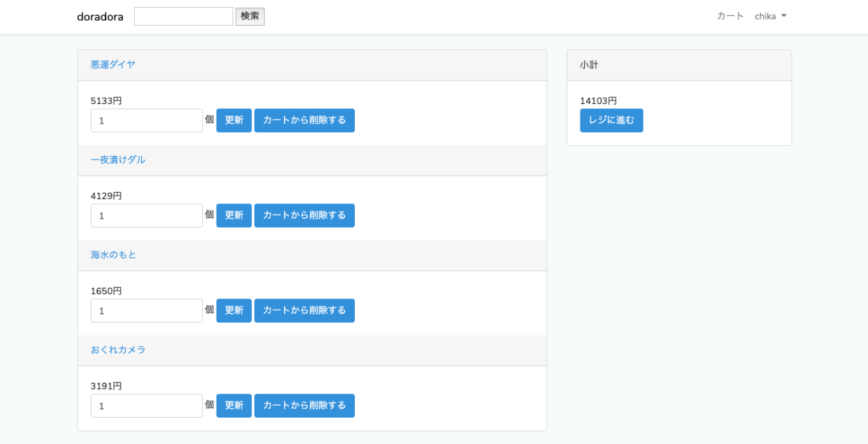Image resolution: width=868 pixels, height=444 pixels.
Task: Focus quantity field for 悪運ダイヤ
Action: [147, 121]
